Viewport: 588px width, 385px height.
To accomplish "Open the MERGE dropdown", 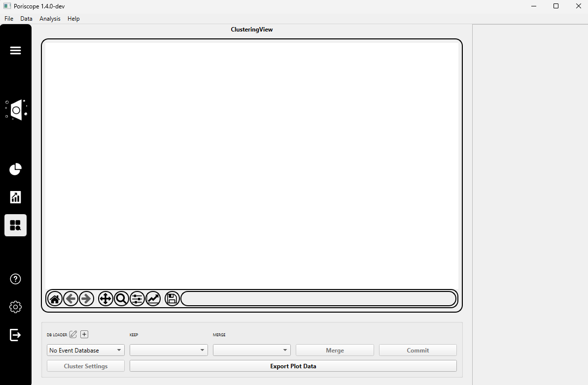I will (251, 350).
